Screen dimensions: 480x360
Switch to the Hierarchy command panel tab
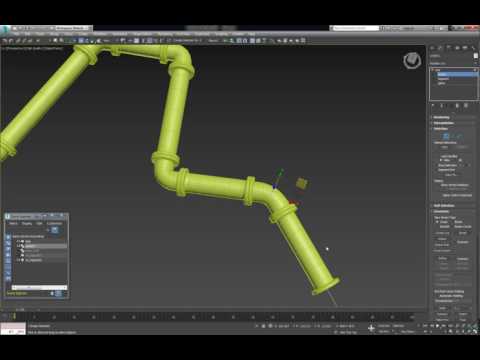[449, 48]
